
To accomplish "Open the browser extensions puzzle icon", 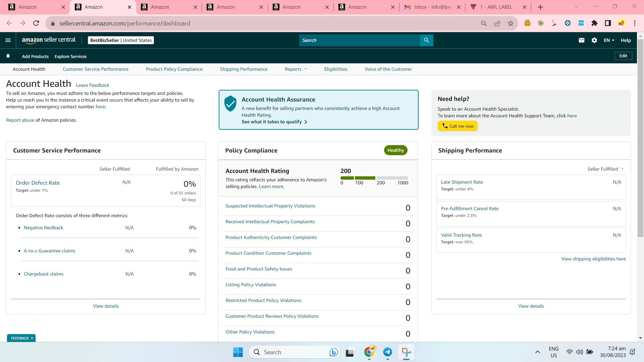I will [x=594, y=23].
